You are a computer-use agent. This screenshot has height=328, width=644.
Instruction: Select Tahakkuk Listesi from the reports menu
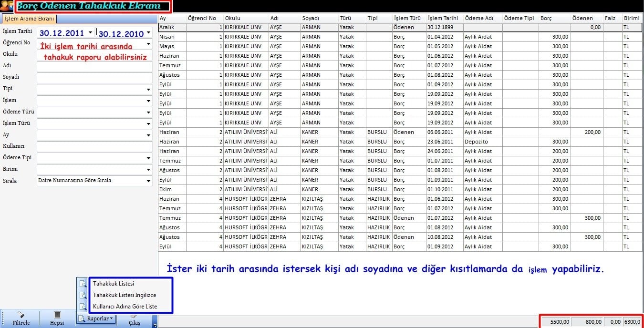114,284
